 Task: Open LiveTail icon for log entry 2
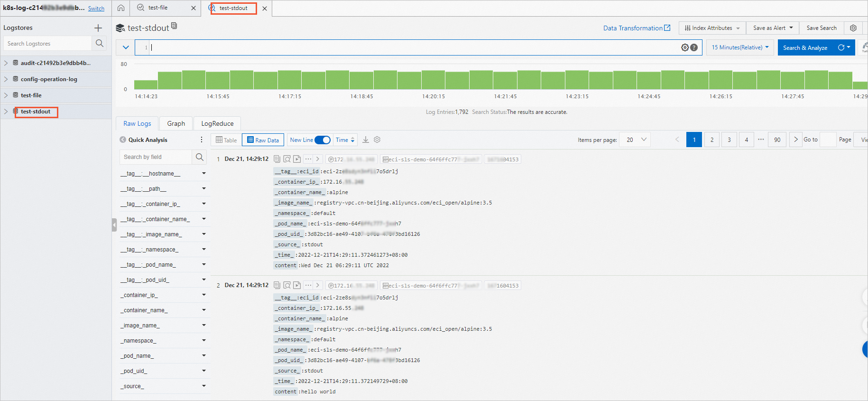(297, 285)
